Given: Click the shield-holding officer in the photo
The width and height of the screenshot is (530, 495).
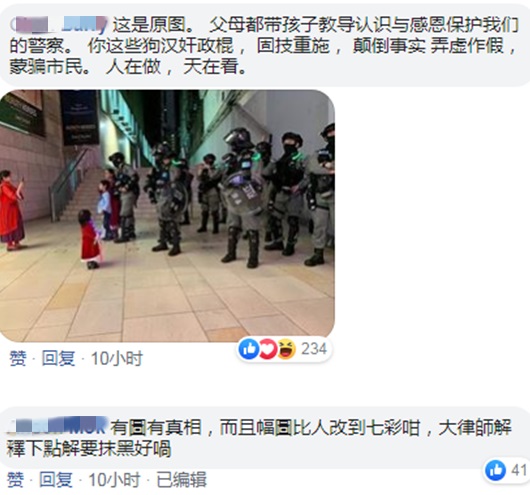Looking at the screenshot, I should (x=241, y=198).
